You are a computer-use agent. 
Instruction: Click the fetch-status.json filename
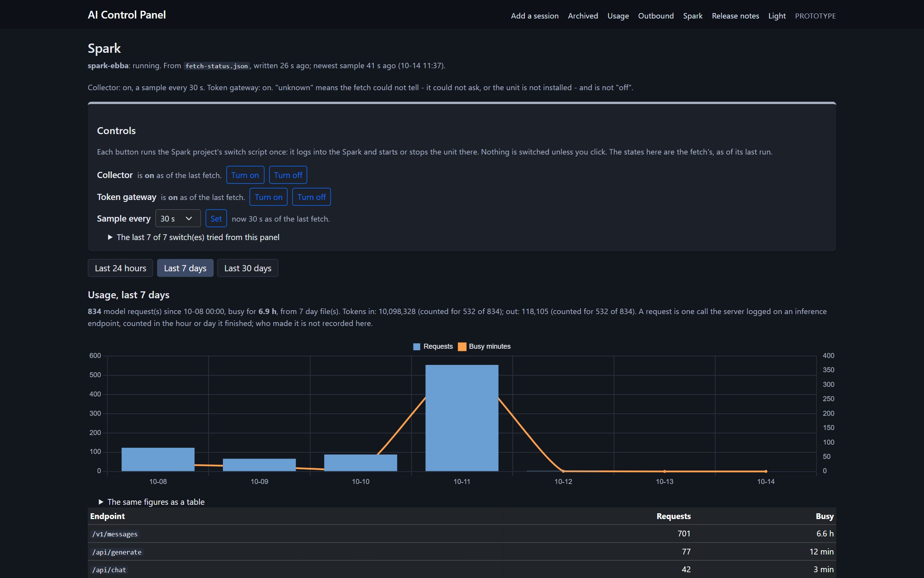coord(216,66)
